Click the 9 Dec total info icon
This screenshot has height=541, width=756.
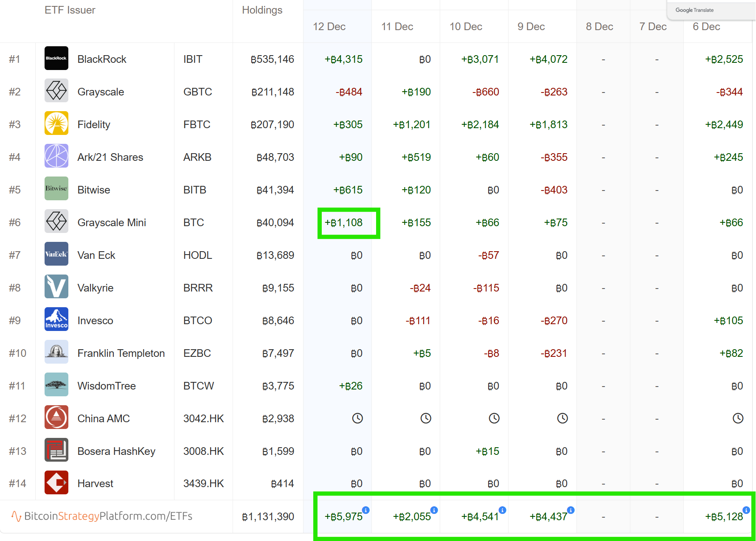[x=571, y=510]
